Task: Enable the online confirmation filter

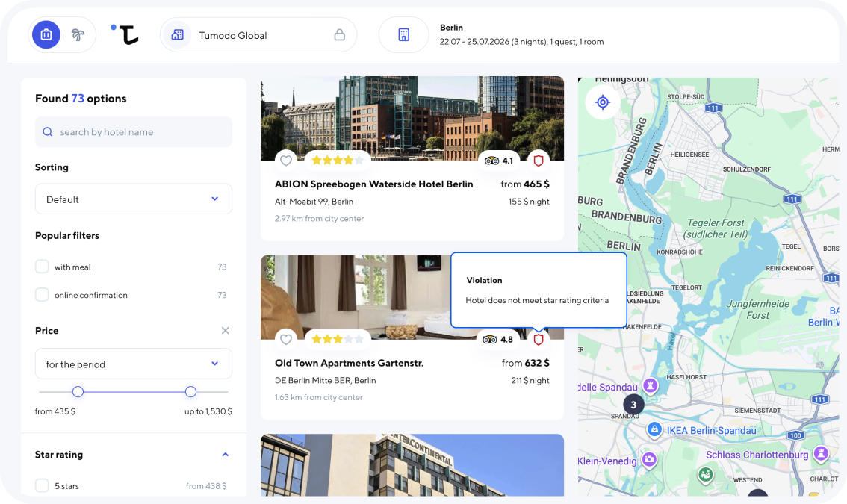Action: point(42,294)
